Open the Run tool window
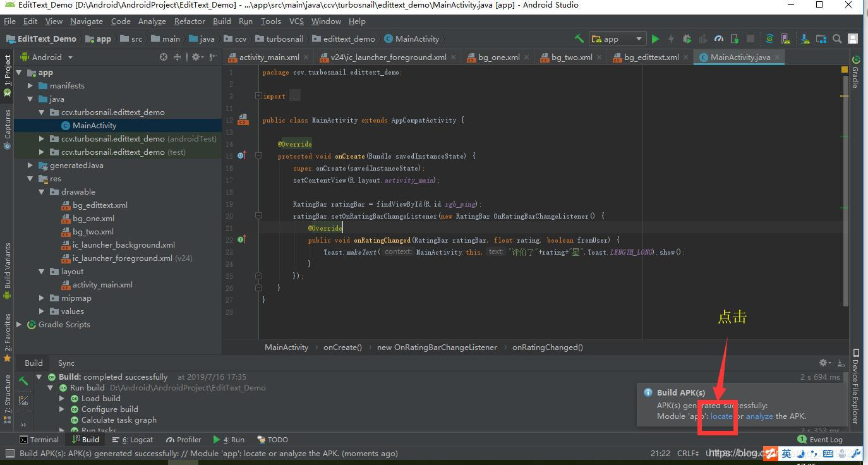The image size is (868, 465). tap(229, 440)
